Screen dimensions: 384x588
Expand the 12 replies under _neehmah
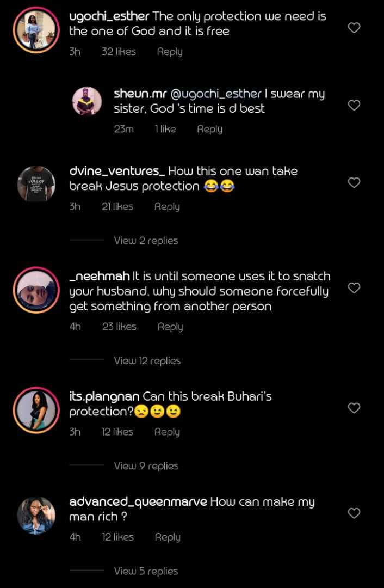147,361
